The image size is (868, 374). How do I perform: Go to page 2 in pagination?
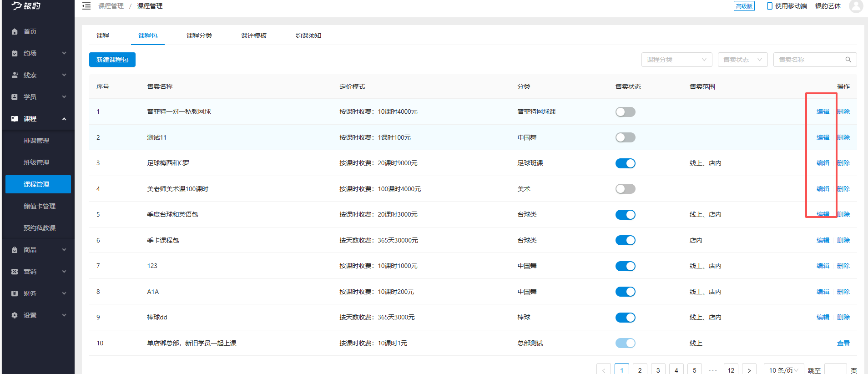coord(640,370)
